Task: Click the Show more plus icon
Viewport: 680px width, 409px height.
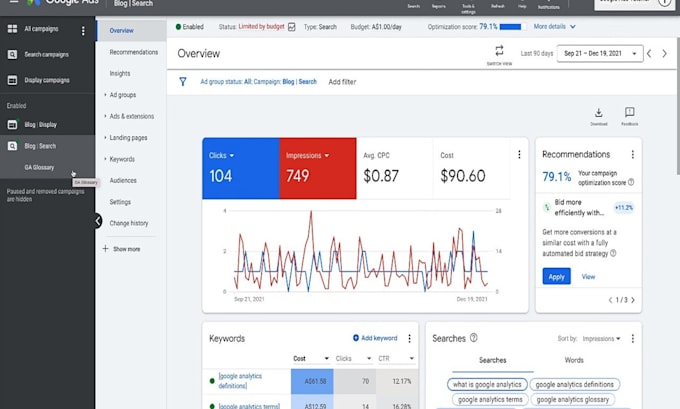Action: [x=105, y=249]
